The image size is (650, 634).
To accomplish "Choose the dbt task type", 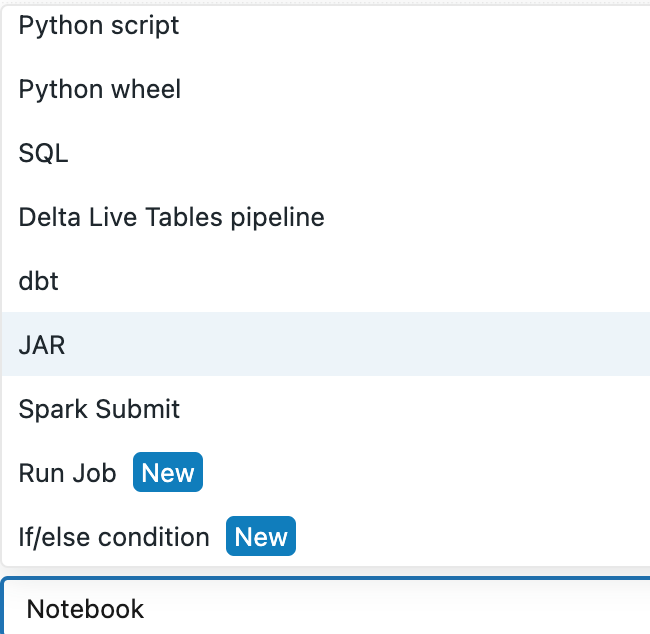I will 326,281.
